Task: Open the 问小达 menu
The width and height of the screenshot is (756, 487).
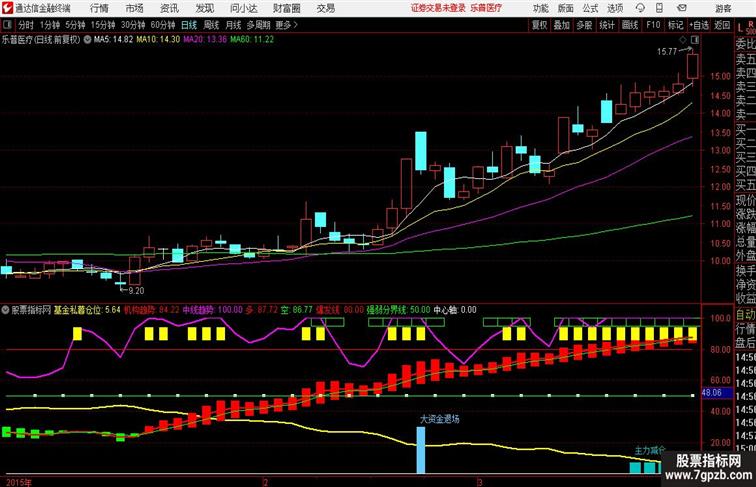Action: point(243,8)
